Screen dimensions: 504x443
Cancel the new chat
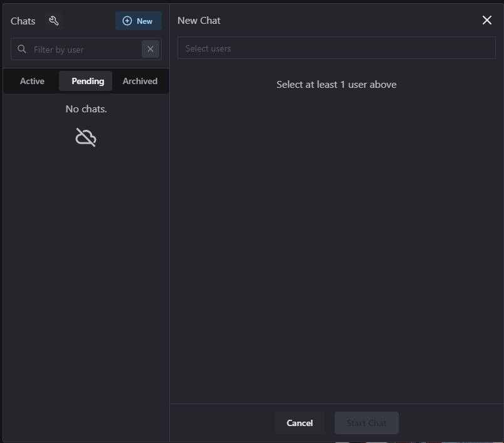point(300,423)
